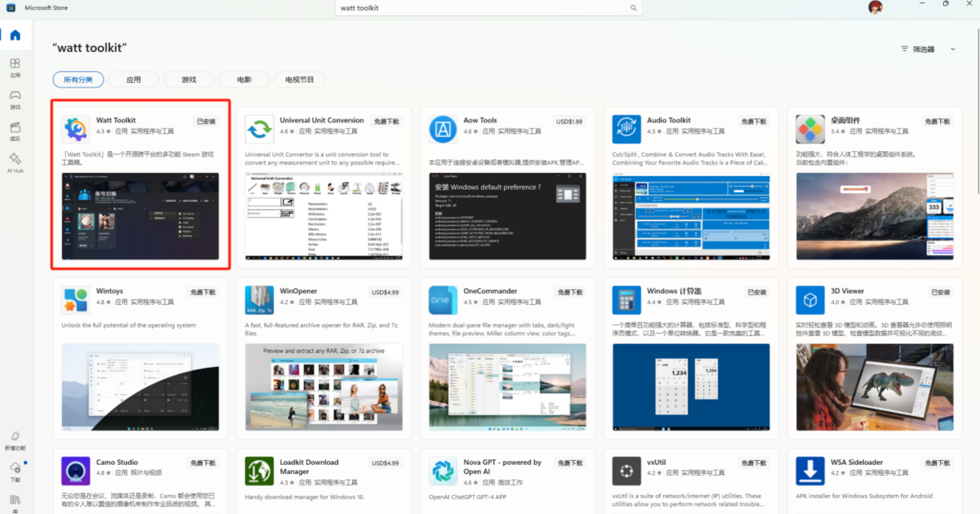Click the 已安装 badge on 3D Viewer
Image resolution: width=980 pixels, height=514 pixels.
[x=941, y=292]
